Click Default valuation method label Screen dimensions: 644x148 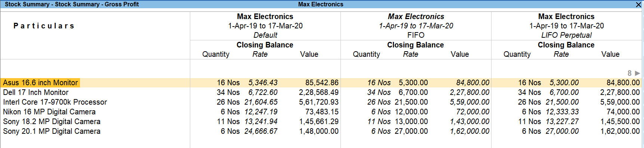[265, 35]
